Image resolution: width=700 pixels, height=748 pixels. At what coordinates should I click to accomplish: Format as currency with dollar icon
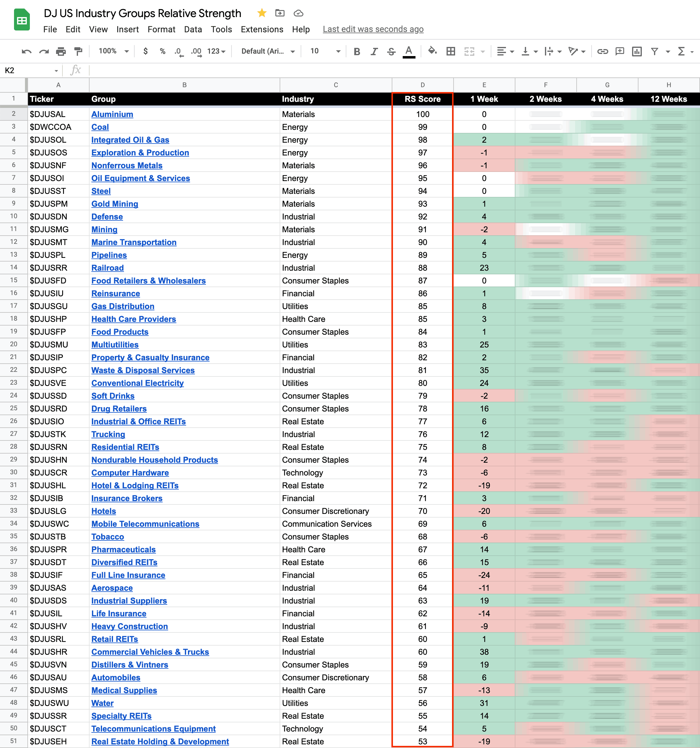tap(146, 51)
